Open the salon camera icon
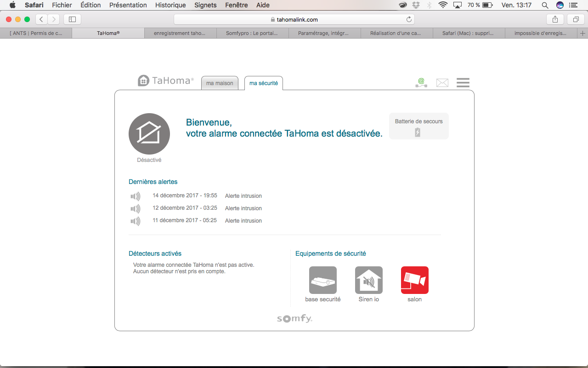 [415, 280]
